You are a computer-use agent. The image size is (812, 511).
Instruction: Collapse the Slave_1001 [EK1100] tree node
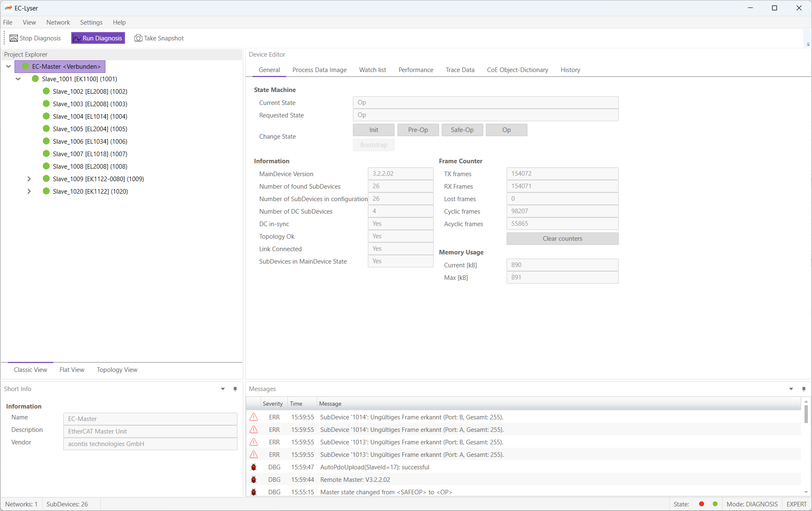18,79
